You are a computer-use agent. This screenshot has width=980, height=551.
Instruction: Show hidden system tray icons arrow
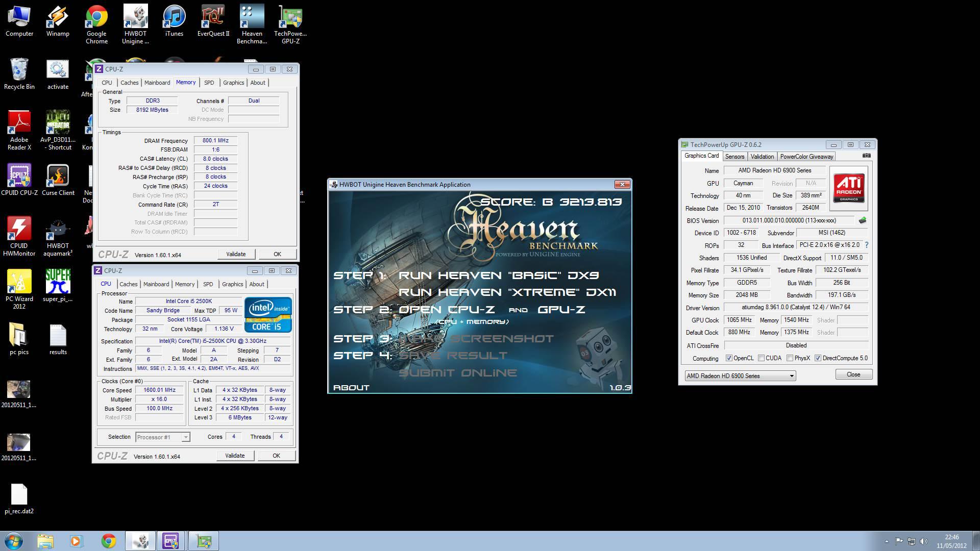(x=887, y=541)
